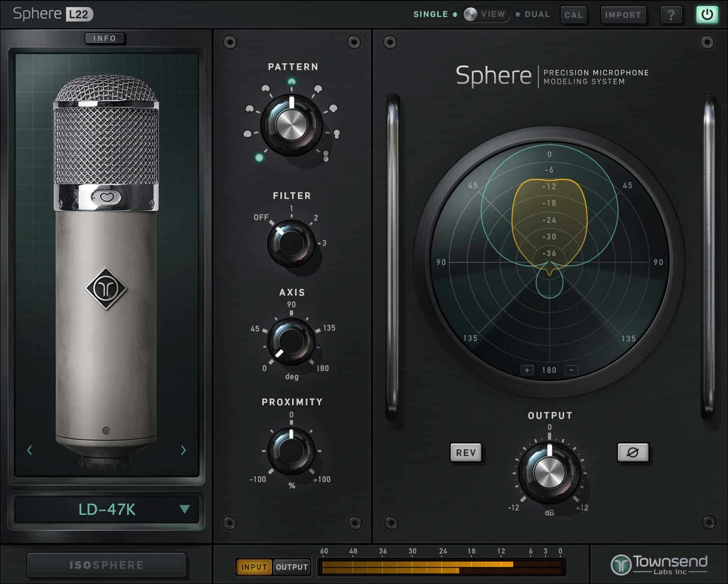This screenshot has width=728, height=584.
Task: Show the next microphone model arrow
Action: [183, 450]
